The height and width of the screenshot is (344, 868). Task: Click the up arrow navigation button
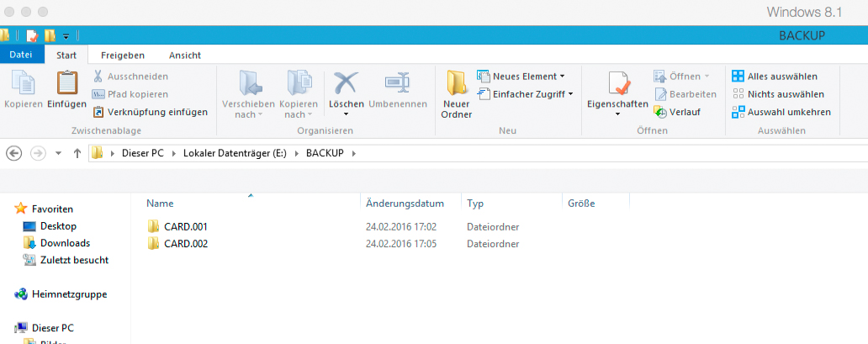coord(77,153)
